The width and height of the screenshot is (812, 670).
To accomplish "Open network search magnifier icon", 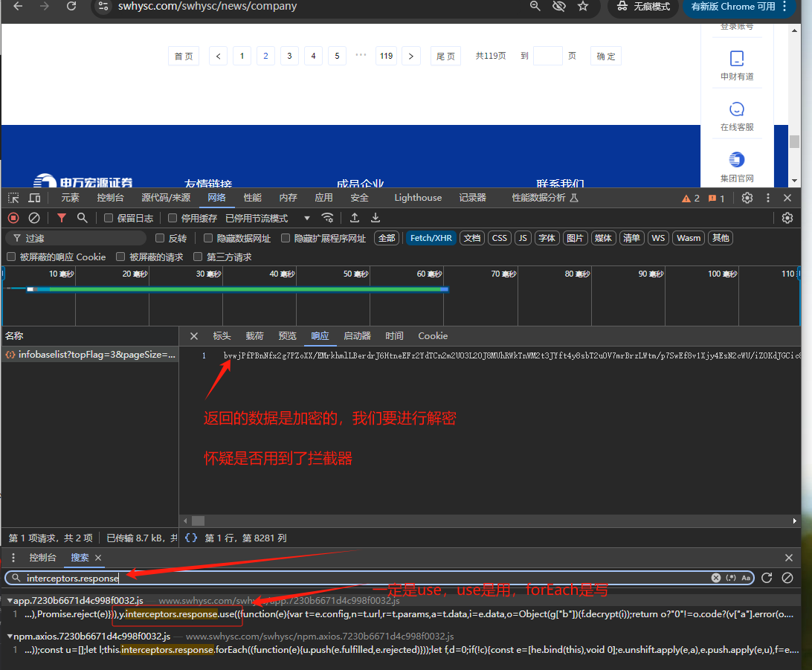I will (82, 218).
